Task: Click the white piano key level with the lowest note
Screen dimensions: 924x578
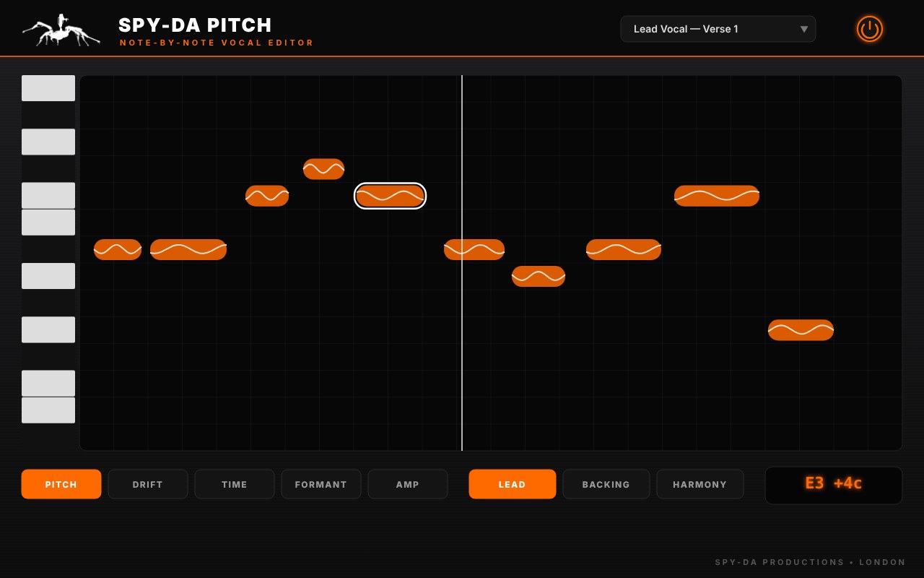Action: [48, 329]
